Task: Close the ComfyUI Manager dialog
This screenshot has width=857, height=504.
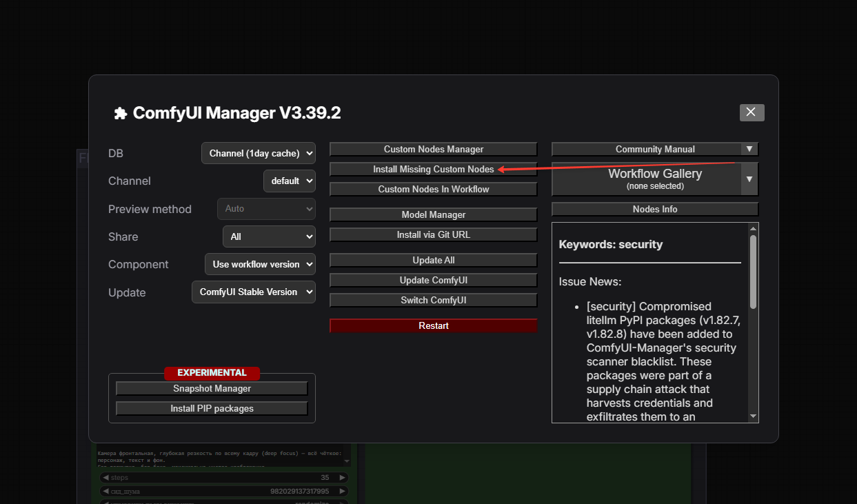Action: point(752,112)
